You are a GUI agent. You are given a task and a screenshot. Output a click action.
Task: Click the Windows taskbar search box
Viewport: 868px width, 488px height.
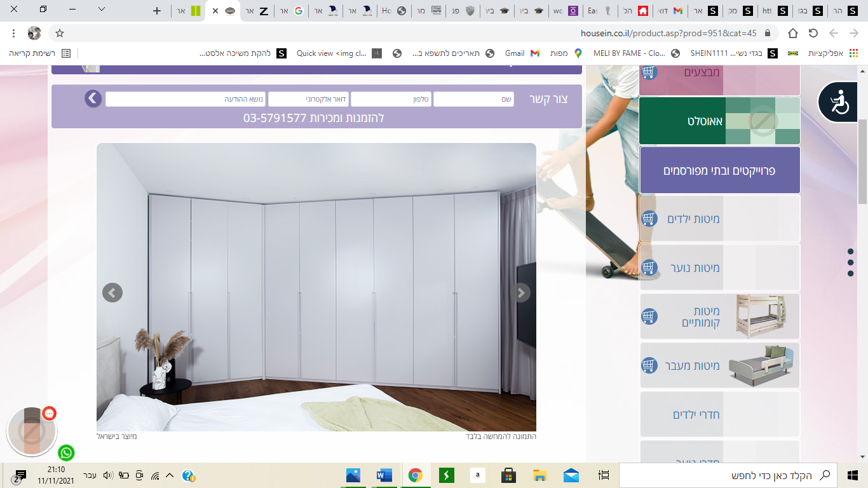(x=728, y=475)
